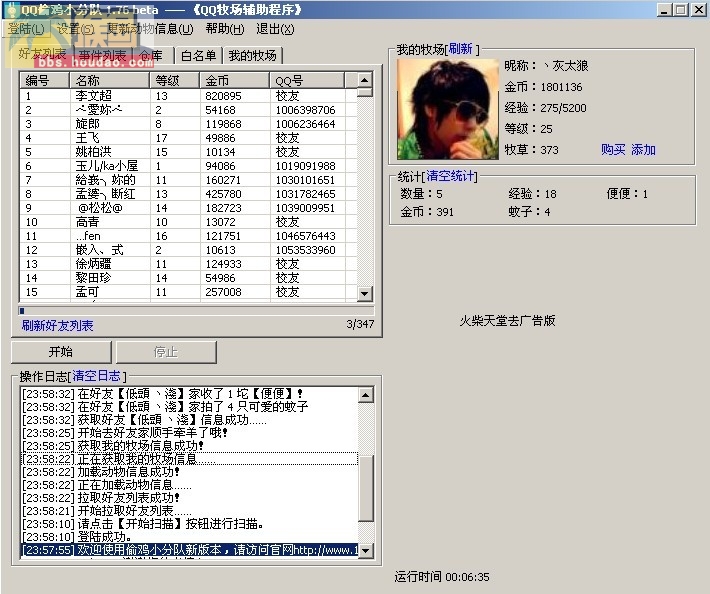Select friend row @松松@
Viewport: 710px width, 594px height.
pyautogui.click(x=188, y=208)
